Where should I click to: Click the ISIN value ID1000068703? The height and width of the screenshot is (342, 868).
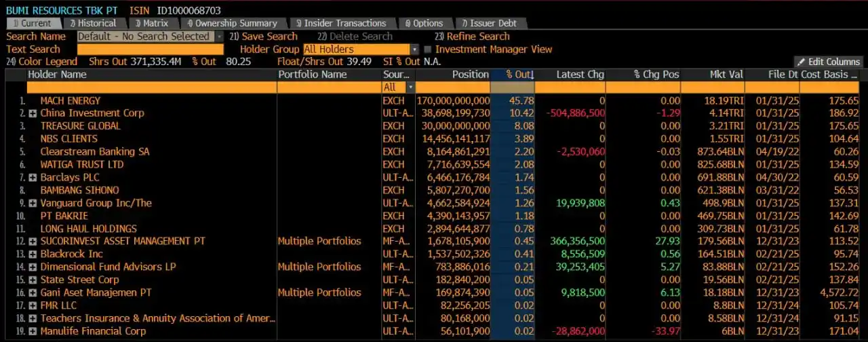coord(189,11)
